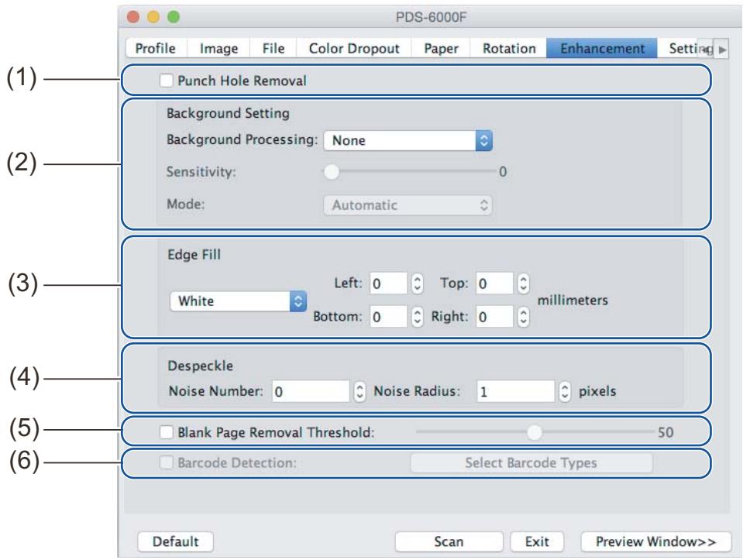Screen dimensions: 743x560
Task: Click the Right edge fill stepper
Action: (523, 317)
